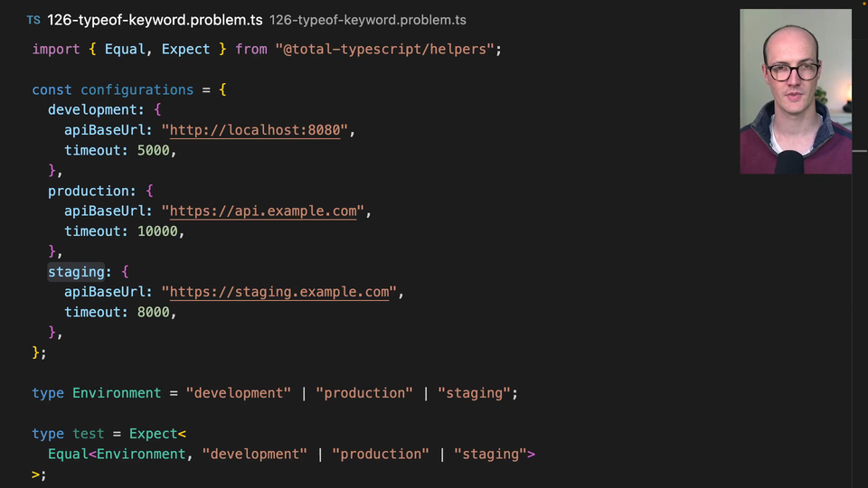The image size is (868, 488).
Task: Open the https://api.example.com link
Action: tap(263, 211)
